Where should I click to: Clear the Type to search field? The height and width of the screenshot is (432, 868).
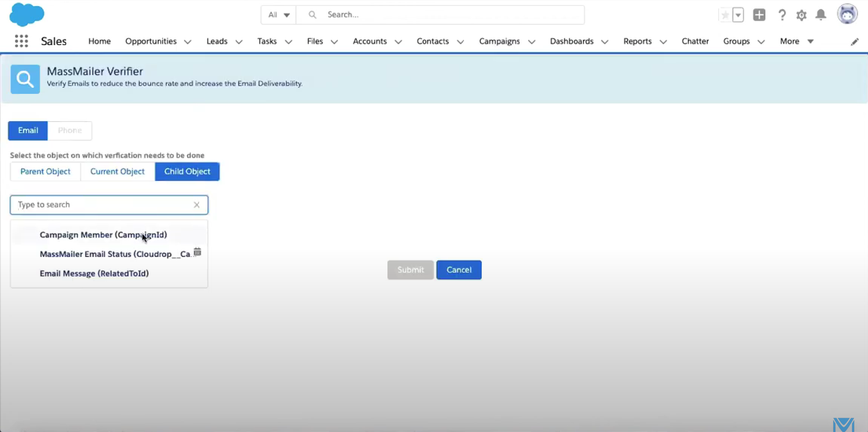pos(196,205)
